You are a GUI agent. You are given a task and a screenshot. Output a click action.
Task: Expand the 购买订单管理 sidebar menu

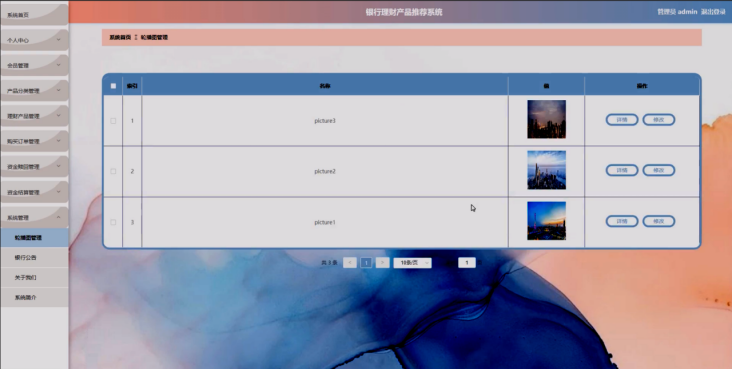(34, 141)
